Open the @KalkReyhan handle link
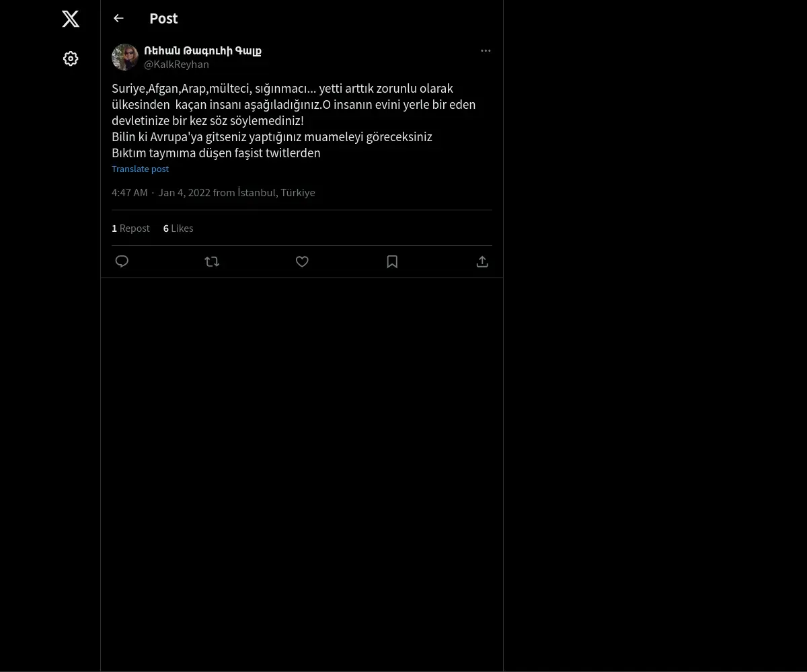Viewport: 807px width, 672px height. (176, 65)
